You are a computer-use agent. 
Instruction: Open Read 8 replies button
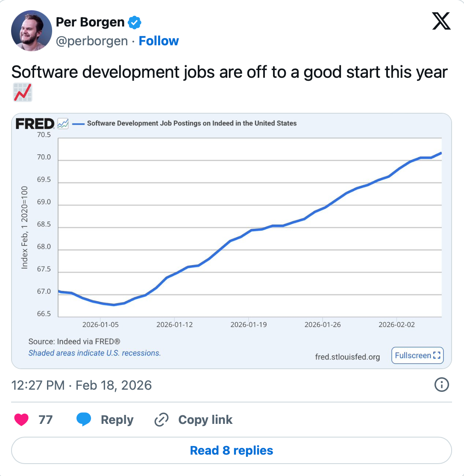click(232, 450)
